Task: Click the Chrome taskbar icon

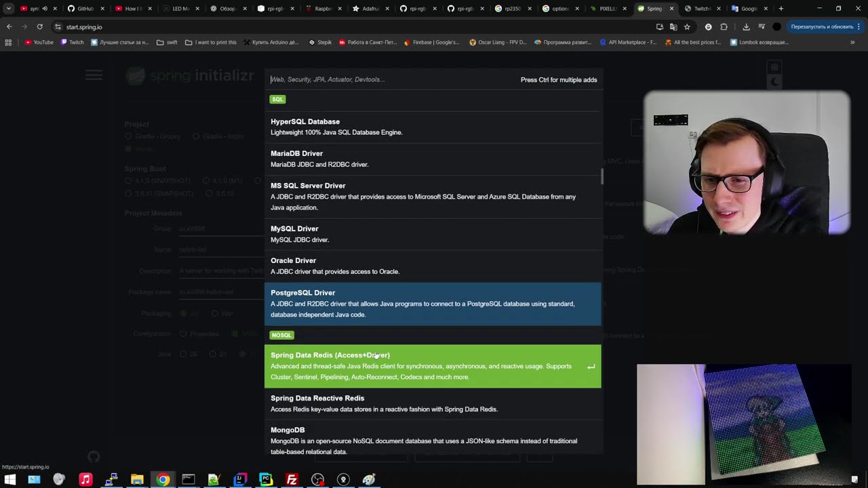Action: tap(163, 479)
